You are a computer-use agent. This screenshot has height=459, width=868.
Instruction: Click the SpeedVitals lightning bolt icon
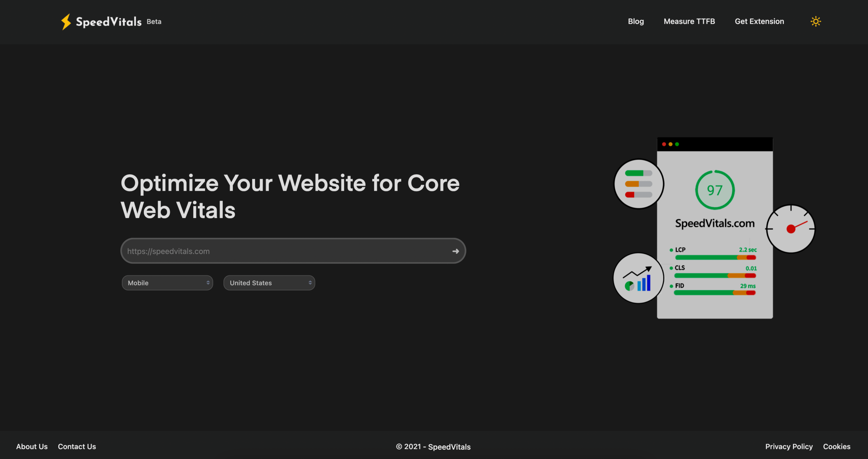(x=65, y=21)
